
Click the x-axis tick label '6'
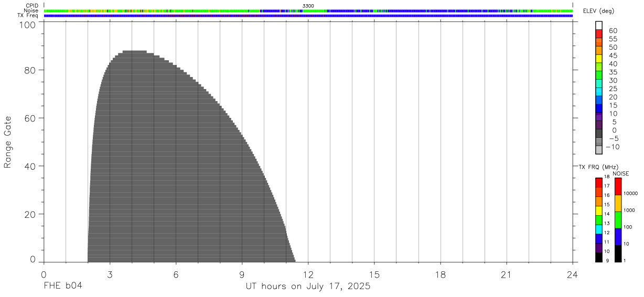[x=176, y=274]
